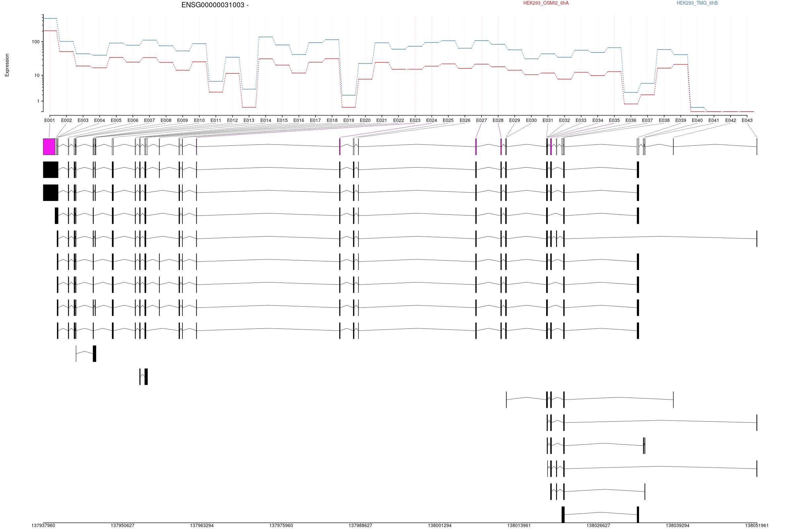Click exon label E020
Image resolution: width=793 pixels, height=532 pixels.
click(x=365, y=121)
